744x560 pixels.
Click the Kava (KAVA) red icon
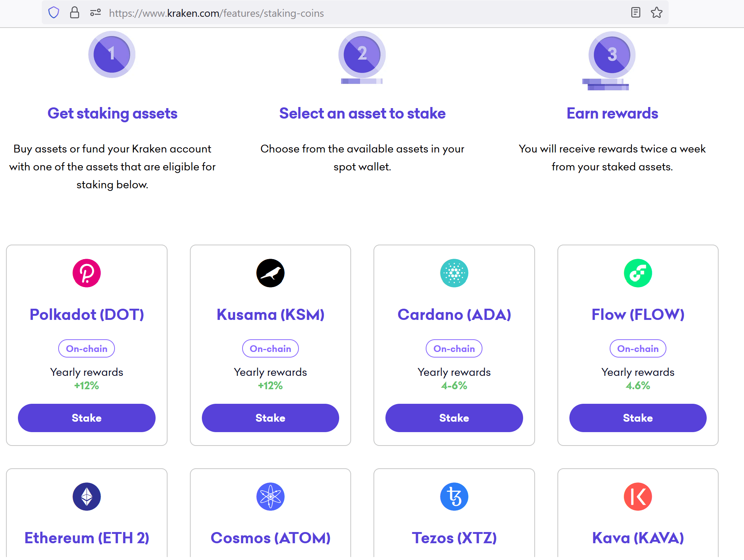coord(638,496)
